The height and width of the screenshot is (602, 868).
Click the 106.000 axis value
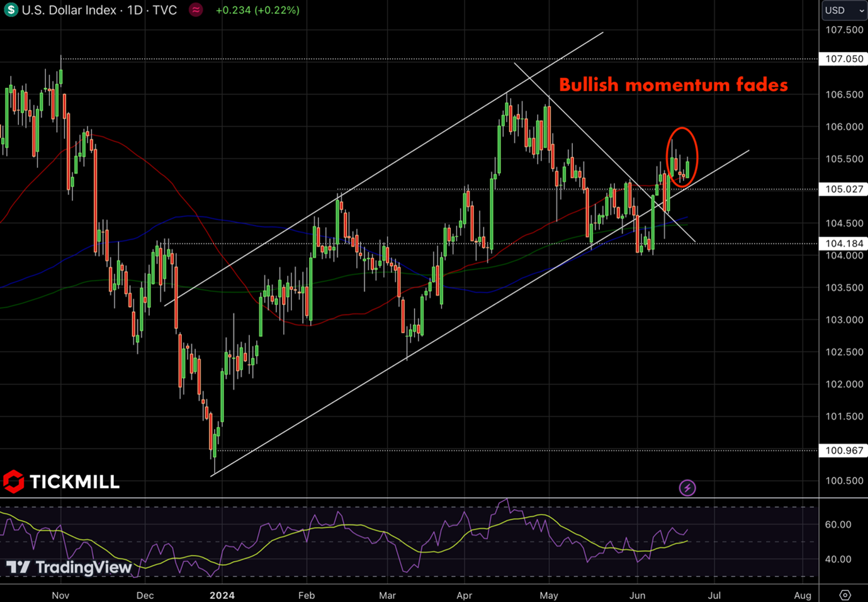click(844, 126)
